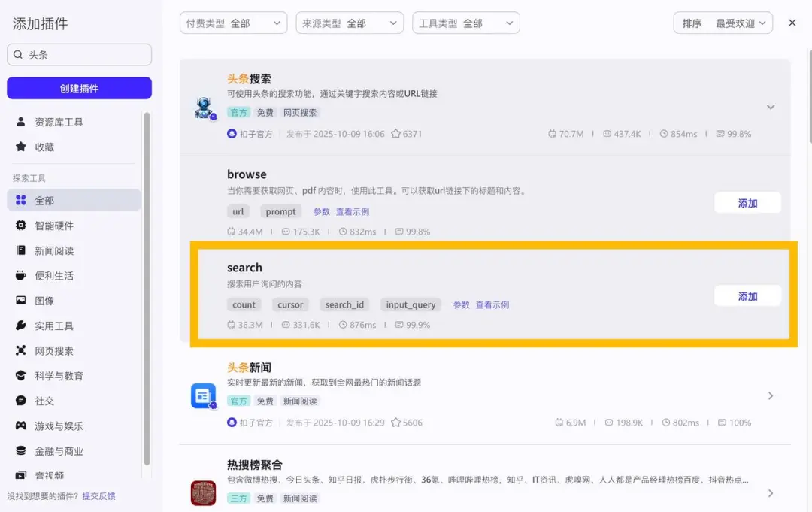The width and height of the screenshot is (812, 512).
Task: Add the search tool
Action: point(747,296)
